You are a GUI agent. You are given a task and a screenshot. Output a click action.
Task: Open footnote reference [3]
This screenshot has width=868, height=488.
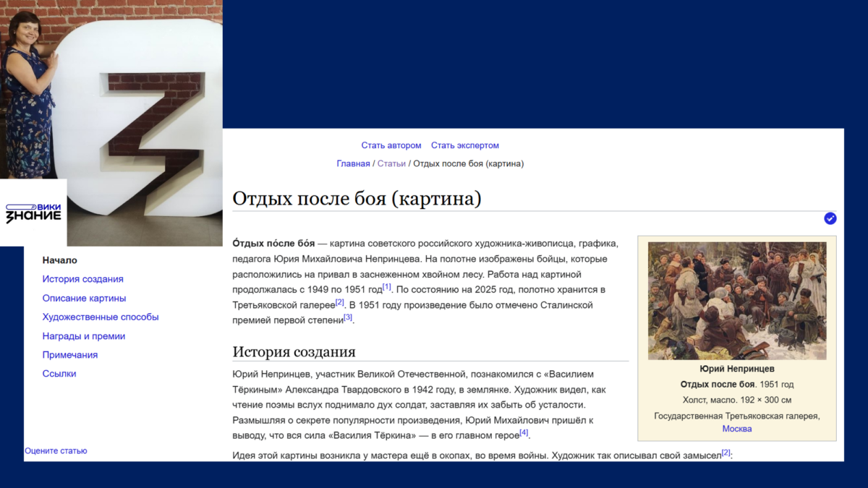click(x=348, y=317)
